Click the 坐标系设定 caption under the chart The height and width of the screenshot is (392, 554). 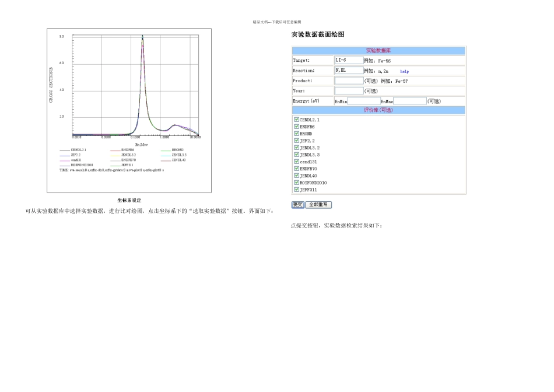pyautogui.click(x=129, y=201)
